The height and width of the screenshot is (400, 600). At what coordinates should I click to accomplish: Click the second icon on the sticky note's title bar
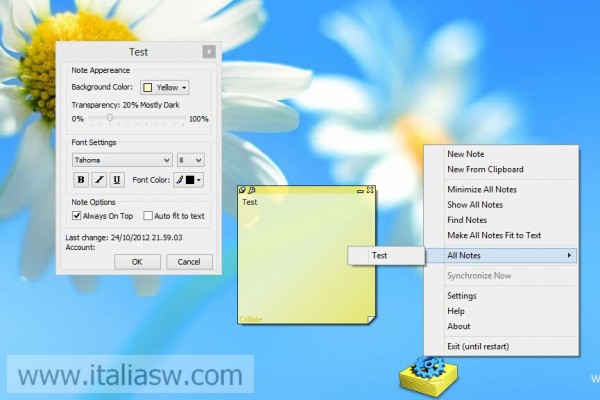pos(252,190)
